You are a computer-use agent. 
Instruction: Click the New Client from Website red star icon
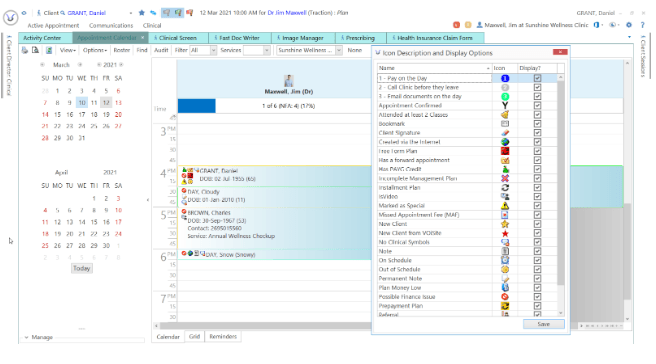505,233
